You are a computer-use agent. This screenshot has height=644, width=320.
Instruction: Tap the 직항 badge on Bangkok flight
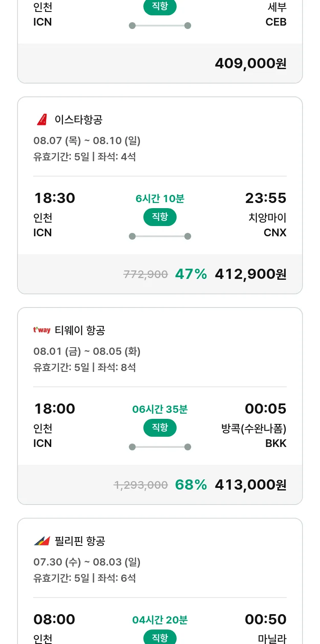[x=160, y=428]
